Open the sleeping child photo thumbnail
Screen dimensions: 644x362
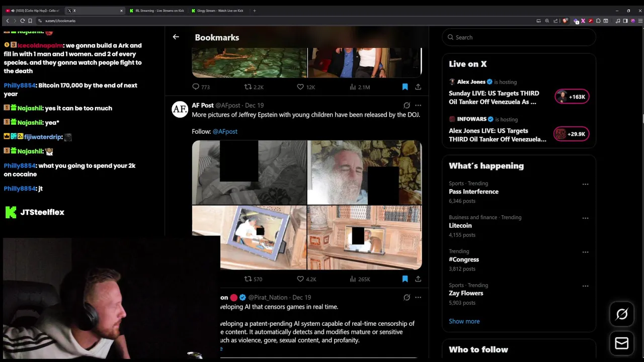point(249,172)
